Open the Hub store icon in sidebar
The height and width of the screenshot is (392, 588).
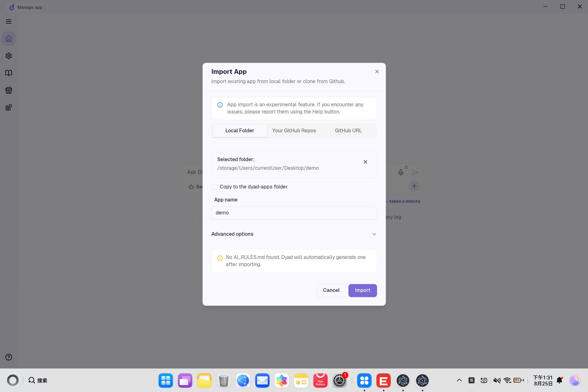coord(9,90)
